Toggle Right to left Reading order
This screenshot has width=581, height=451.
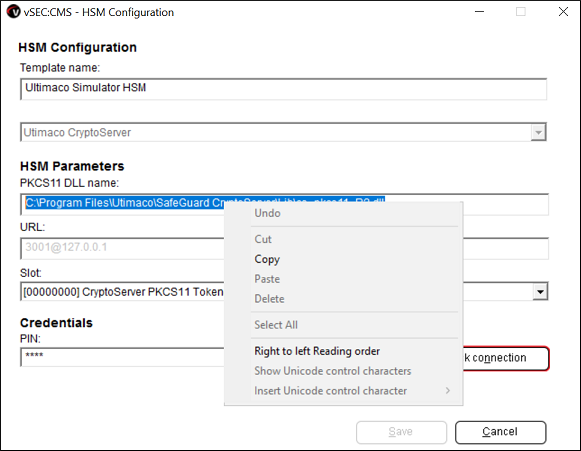click(343, 351)
